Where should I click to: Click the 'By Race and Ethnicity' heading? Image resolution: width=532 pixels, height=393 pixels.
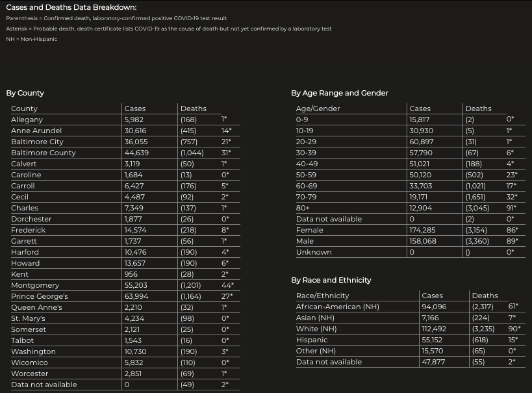[331, 280]
